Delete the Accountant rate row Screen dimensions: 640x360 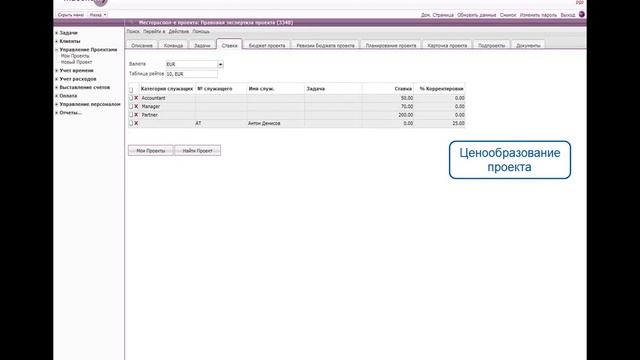136,98
